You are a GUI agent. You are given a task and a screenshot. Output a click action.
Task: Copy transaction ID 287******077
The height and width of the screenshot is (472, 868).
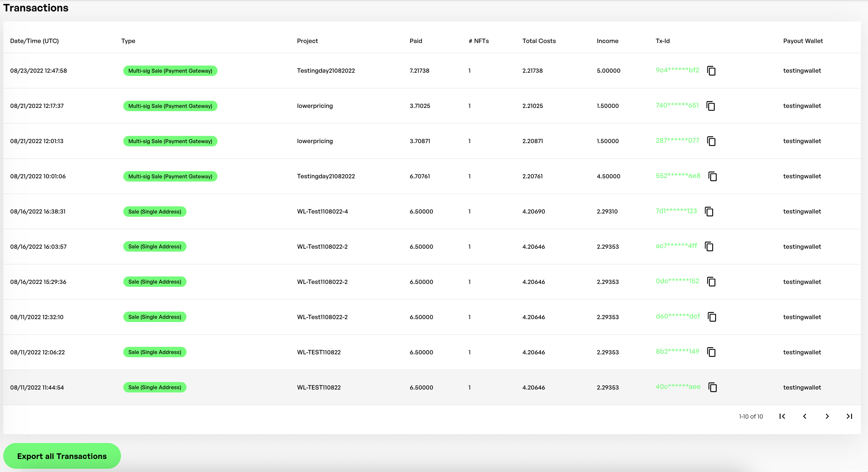pyautogui.click(x=711, y=141)
